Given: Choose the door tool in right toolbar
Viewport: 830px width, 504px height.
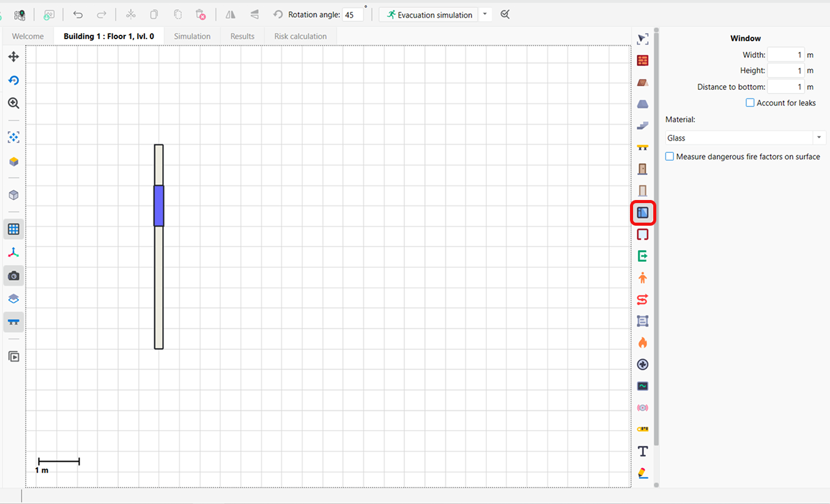Looking at the screenshot, I should (642, 169).
